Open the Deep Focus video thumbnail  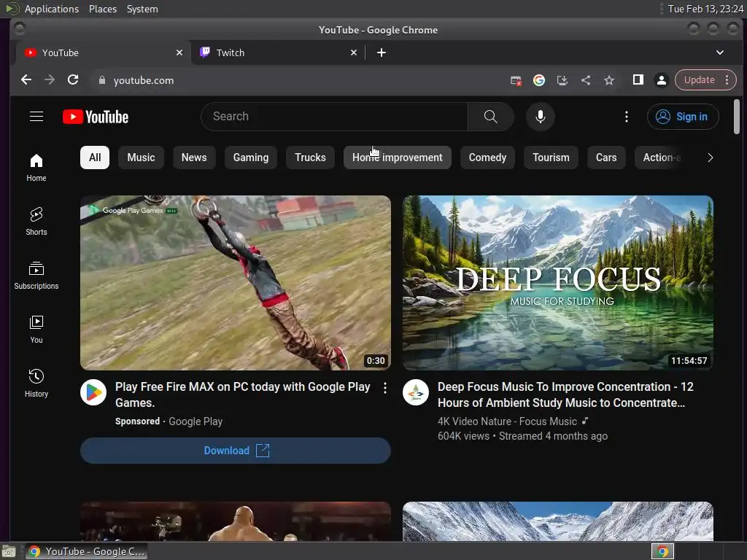[x=558, y=283]
